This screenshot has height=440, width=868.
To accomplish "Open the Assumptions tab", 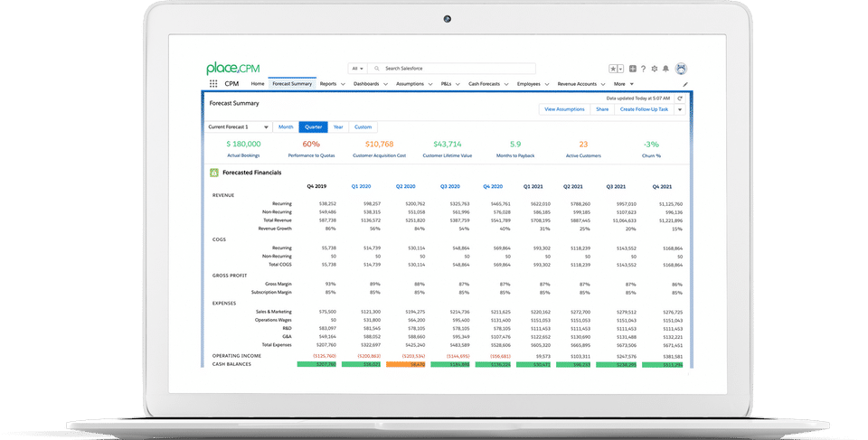I will 410,84.
